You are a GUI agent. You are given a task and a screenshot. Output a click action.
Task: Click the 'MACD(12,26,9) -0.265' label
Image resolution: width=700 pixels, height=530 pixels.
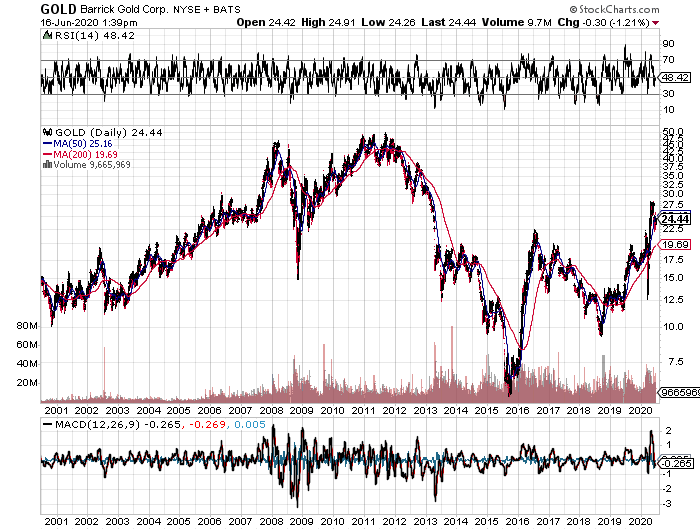[118, 424]
